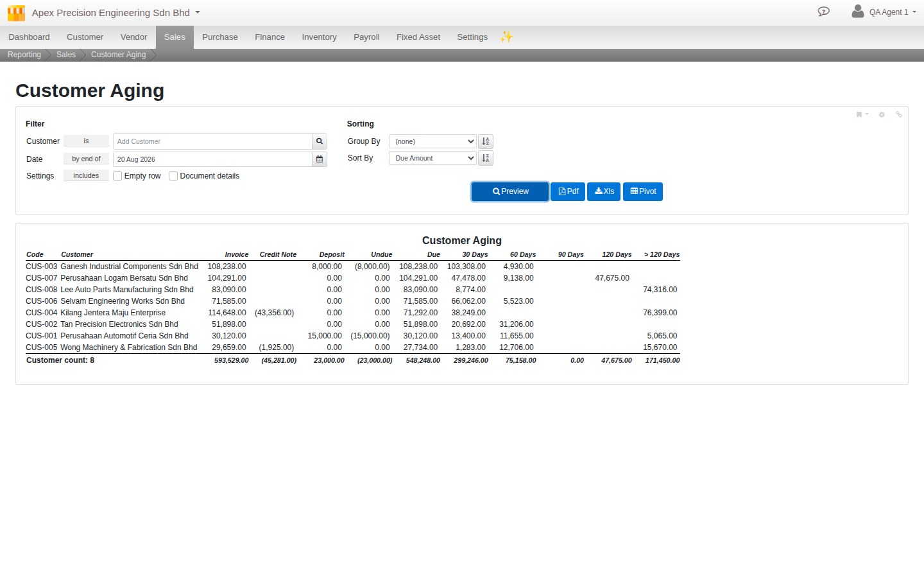
Task: Click Perusahaan Logam Bersatu Sdn Bhd
Action: point(124,278)
